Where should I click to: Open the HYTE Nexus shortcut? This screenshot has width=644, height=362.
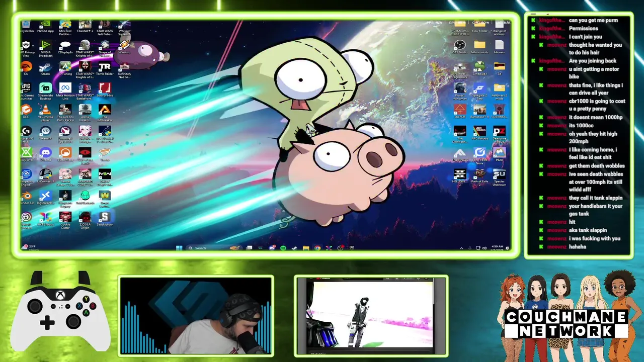click(45, 219)
